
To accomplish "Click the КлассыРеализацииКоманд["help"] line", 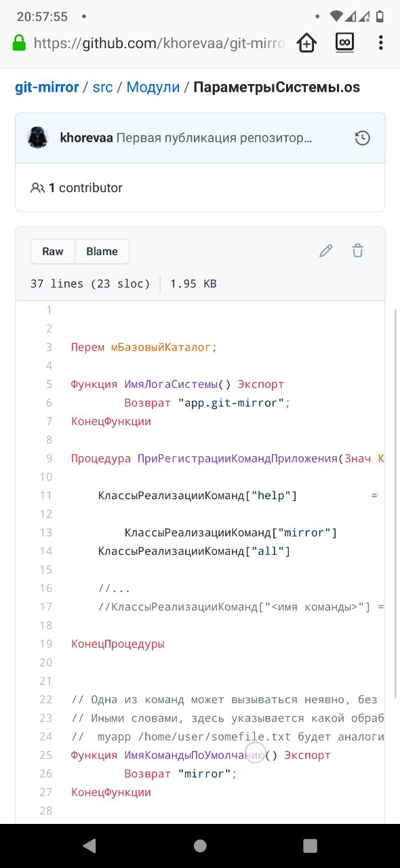I will point(198,496).
